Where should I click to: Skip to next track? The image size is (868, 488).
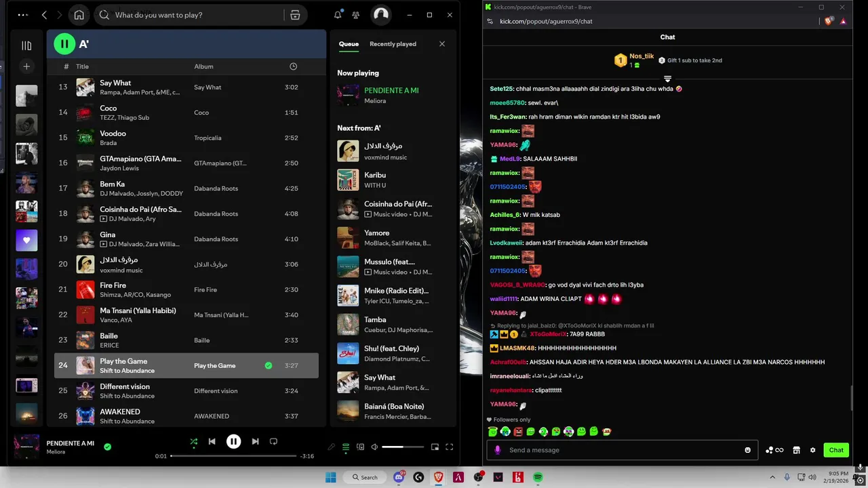(255, 441)
